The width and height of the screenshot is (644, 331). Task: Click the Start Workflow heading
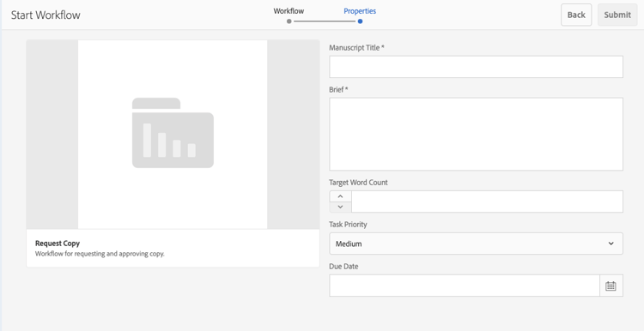(46, 15)
